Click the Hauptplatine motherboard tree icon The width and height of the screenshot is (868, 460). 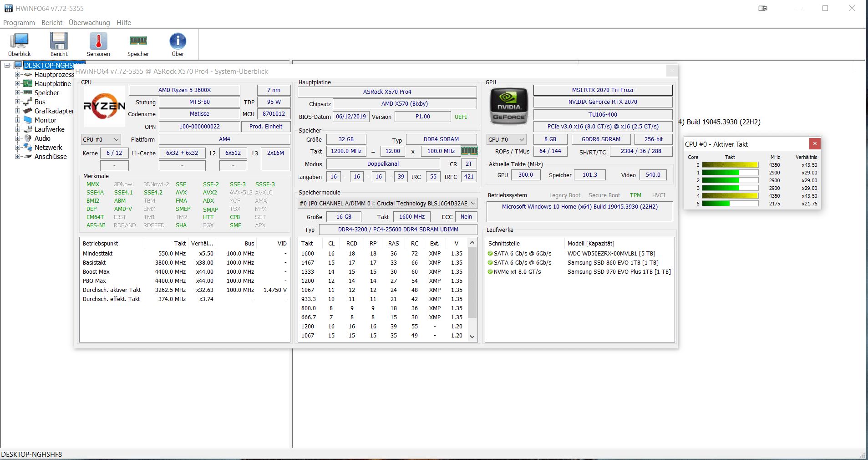pos(28,83)
